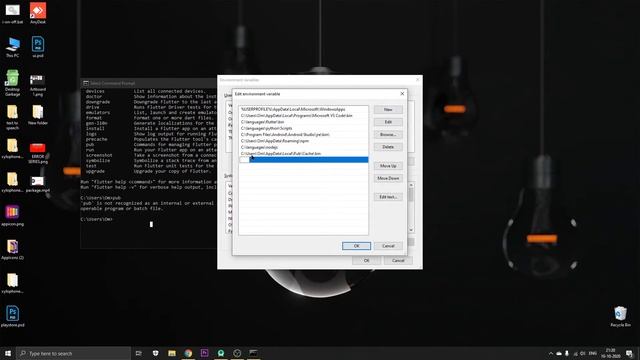The height and width of the screenshot is (360, 640).
Task: Click Cancel in the Edit environment variable dialog
Action: [x=388, y=246]
